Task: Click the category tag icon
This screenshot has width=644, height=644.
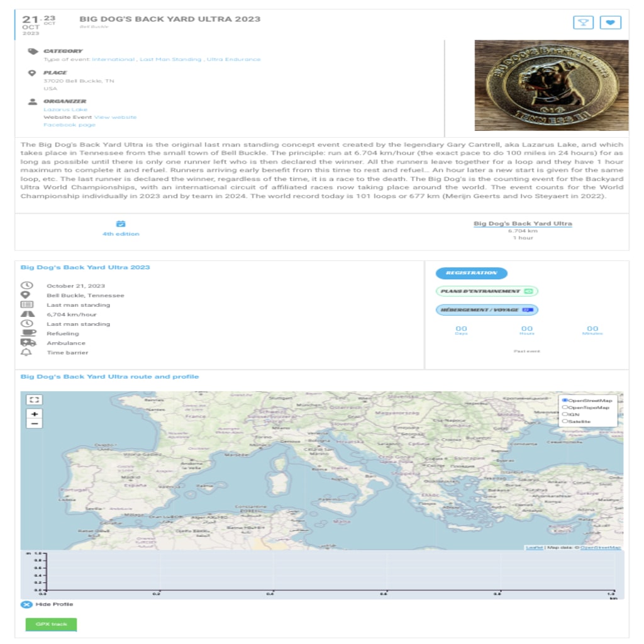Action: [x=33, y=52]
